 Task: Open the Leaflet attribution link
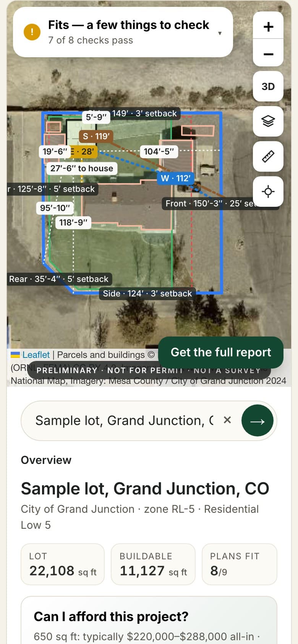[36, 355]
